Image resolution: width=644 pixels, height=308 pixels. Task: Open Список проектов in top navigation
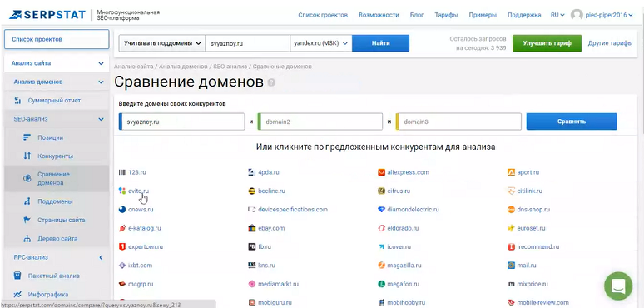(x=323, y=15)
